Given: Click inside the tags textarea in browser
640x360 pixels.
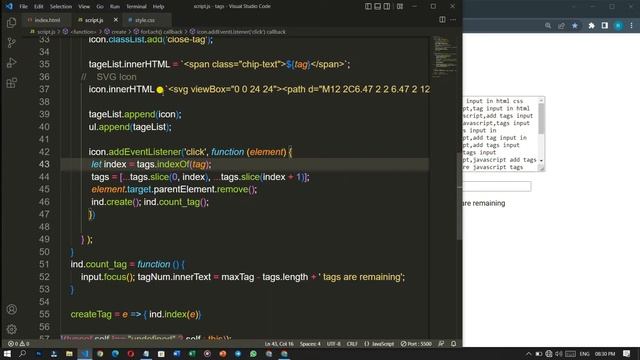Looking at the screenshot, I should coord(500,134).
